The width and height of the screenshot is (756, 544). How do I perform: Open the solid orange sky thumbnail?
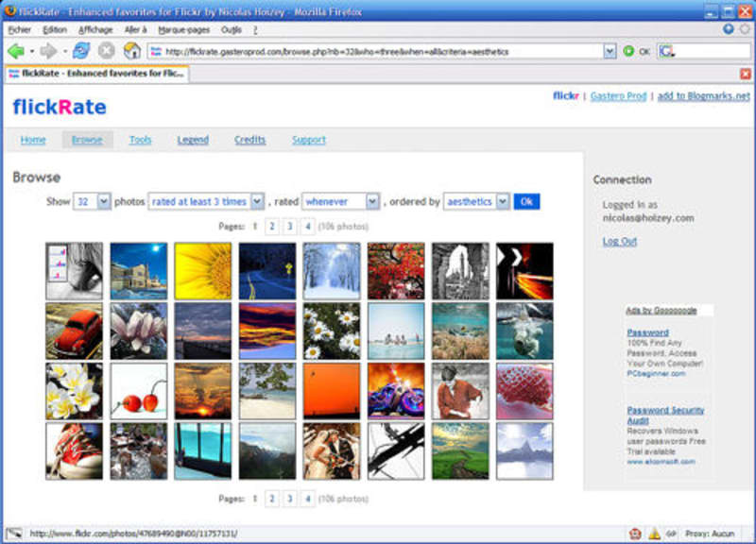[x=332, y=391]
